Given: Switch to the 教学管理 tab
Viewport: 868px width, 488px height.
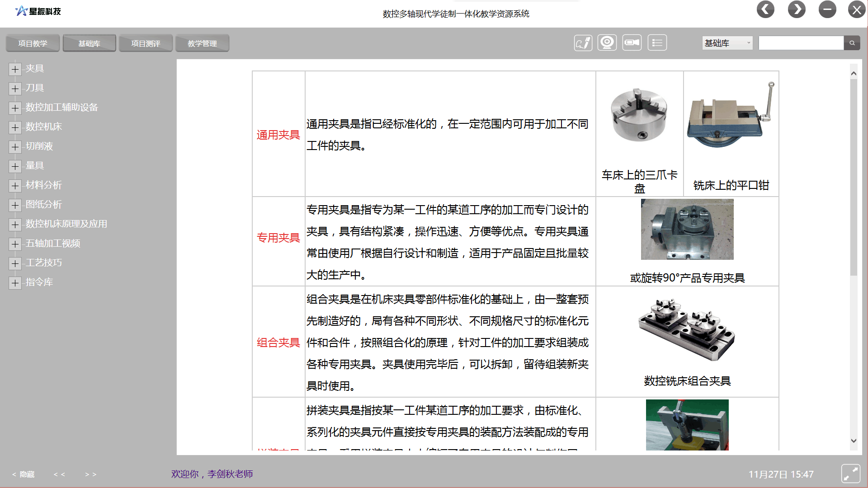Looking at the screenshot, I should (x=202, y=43).
